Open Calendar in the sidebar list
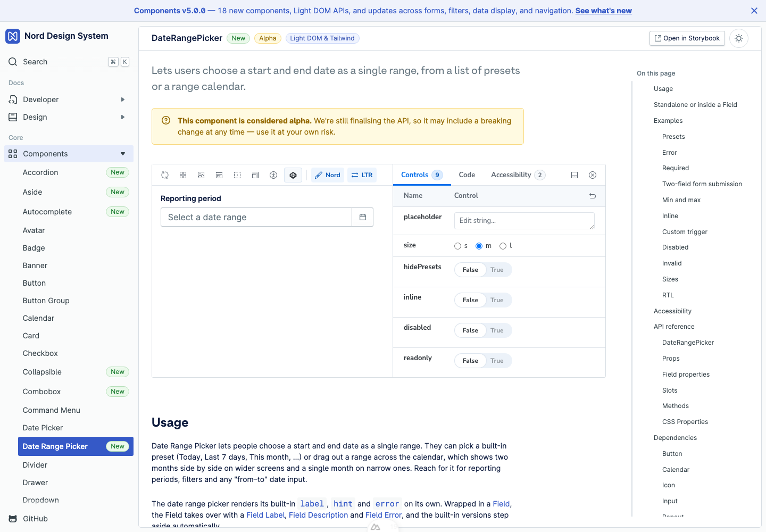Screen dimensions: 766x532 pyautogui.click(x=76, y=318)
